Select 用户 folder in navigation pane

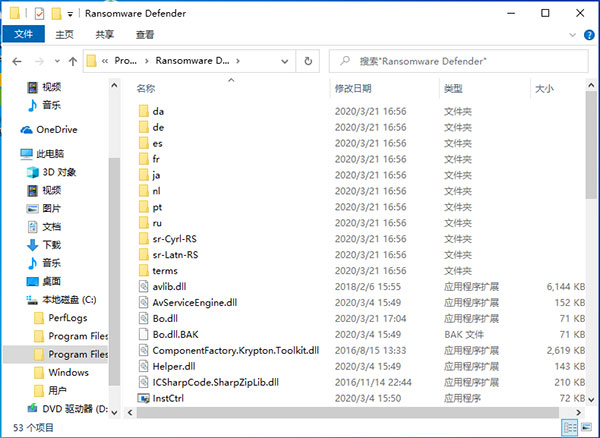coord(51,391)
